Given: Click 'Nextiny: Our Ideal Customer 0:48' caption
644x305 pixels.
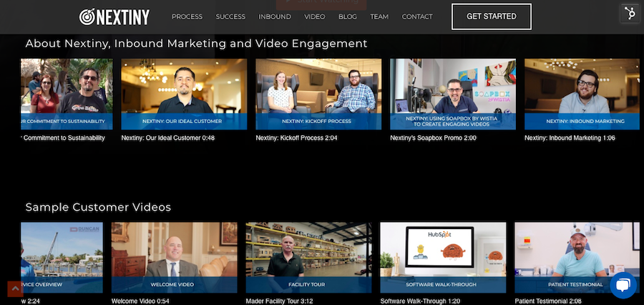Looking at the screenshot, I should pos(168,138).
